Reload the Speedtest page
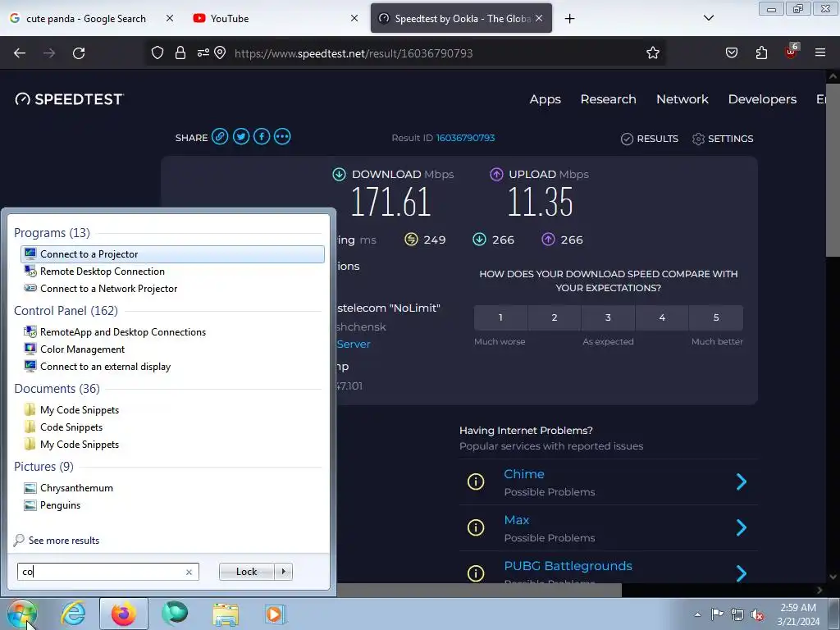 79,53
